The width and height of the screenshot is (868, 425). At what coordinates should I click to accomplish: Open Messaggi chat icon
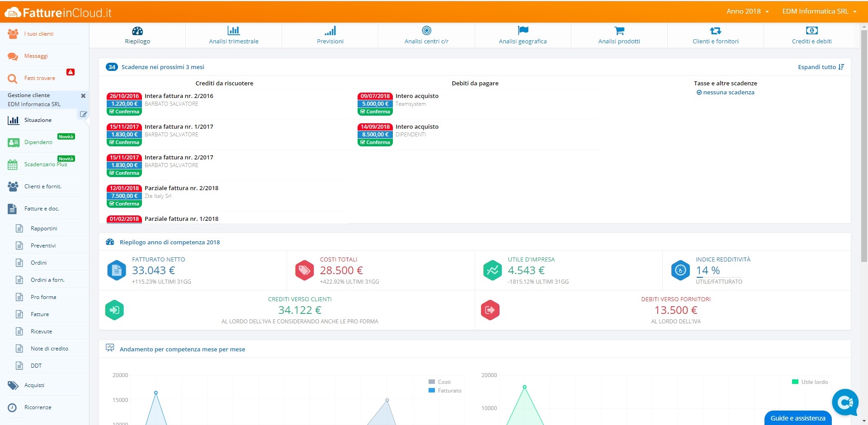pyautogui.click(x=13, y=56)
